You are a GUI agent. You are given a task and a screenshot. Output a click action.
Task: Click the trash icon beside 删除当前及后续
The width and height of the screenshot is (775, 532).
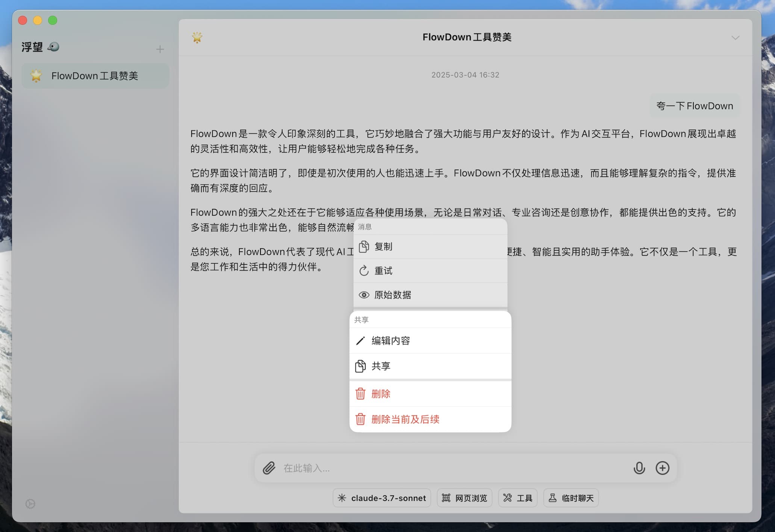(x=360, y=419)
